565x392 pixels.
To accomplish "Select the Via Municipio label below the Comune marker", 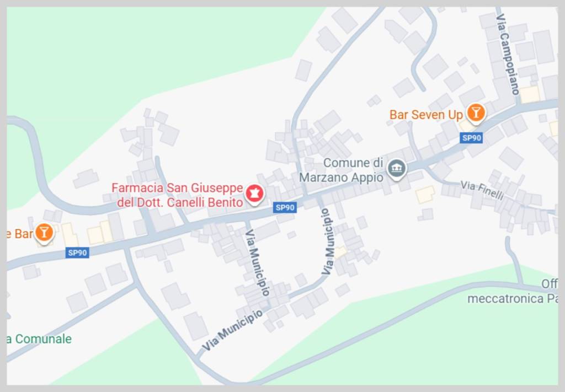I will 328,242.
